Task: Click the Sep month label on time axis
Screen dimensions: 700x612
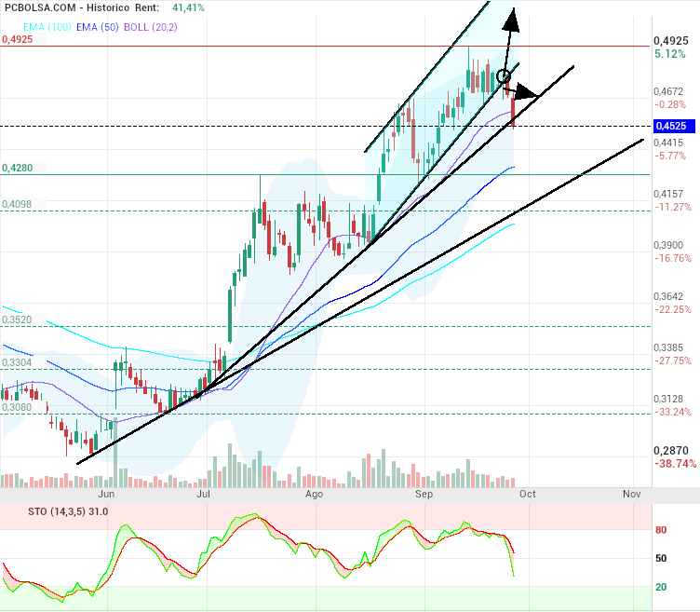Action: pyautogui.click(x=424, y=494)
